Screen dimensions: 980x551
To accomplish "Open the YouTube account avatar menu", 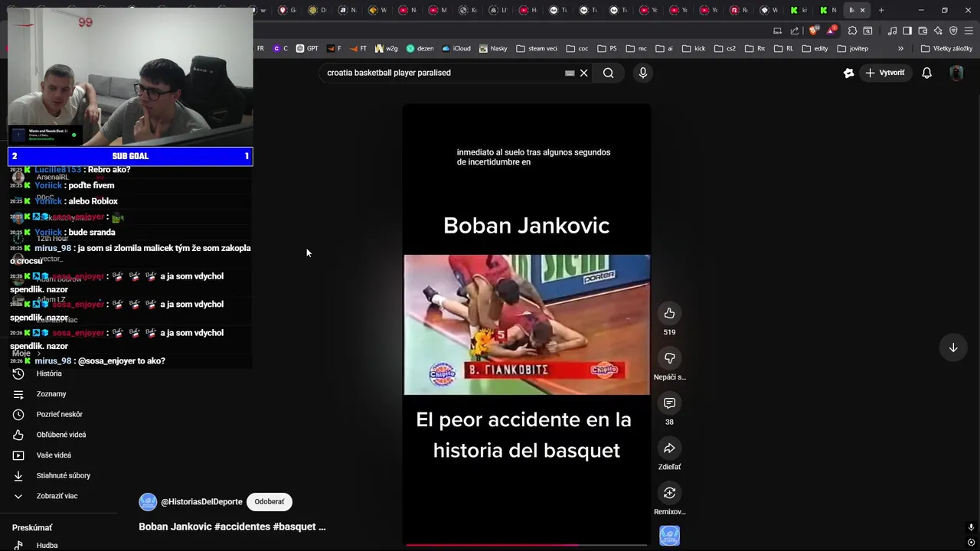I will click(956, 73).
